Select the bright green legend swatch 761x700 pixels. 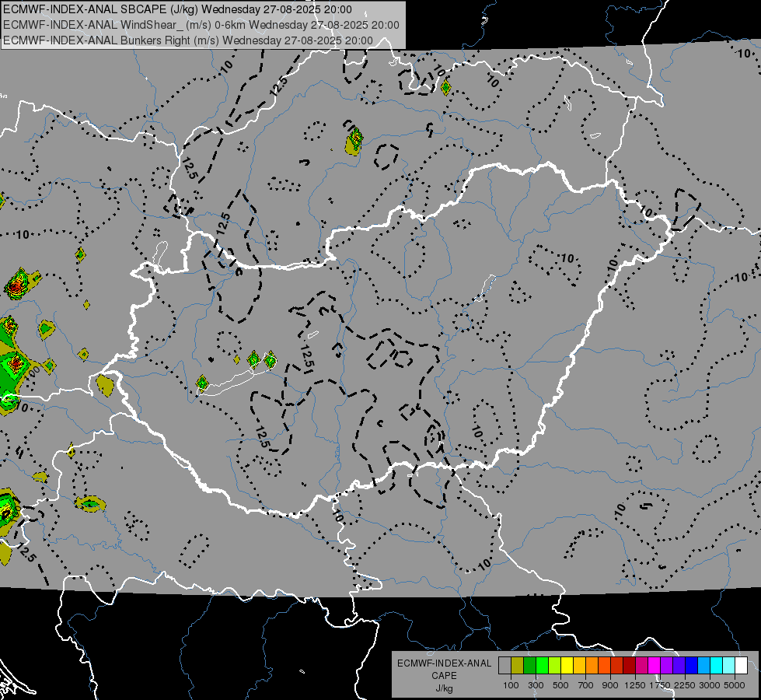pos(542,666)
